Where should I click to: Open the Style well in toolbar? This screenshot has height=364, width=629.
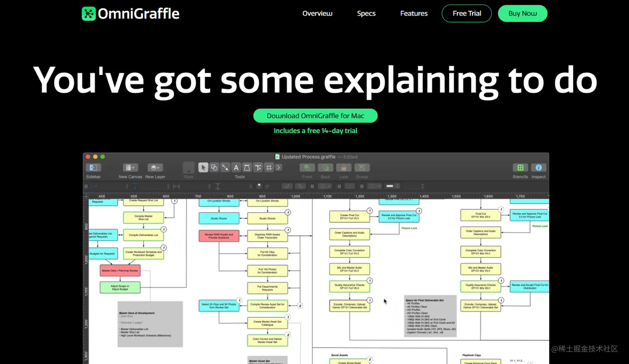pyautogui.click(x=188, y=168)
